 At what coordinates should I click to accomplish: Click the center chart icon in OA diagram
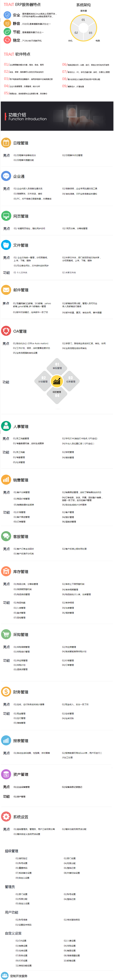click(57, 380)
